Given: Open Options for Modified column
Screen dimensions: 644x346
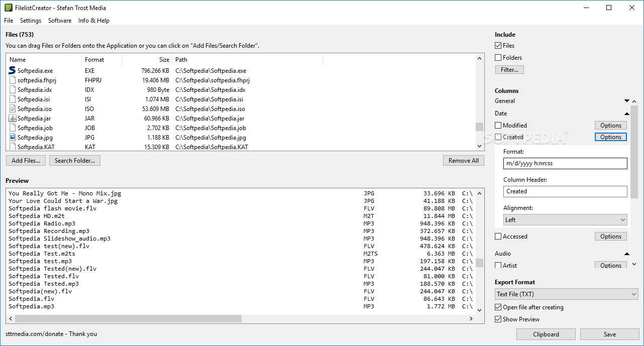Looking at the screenshot, I should coord(611,126).
